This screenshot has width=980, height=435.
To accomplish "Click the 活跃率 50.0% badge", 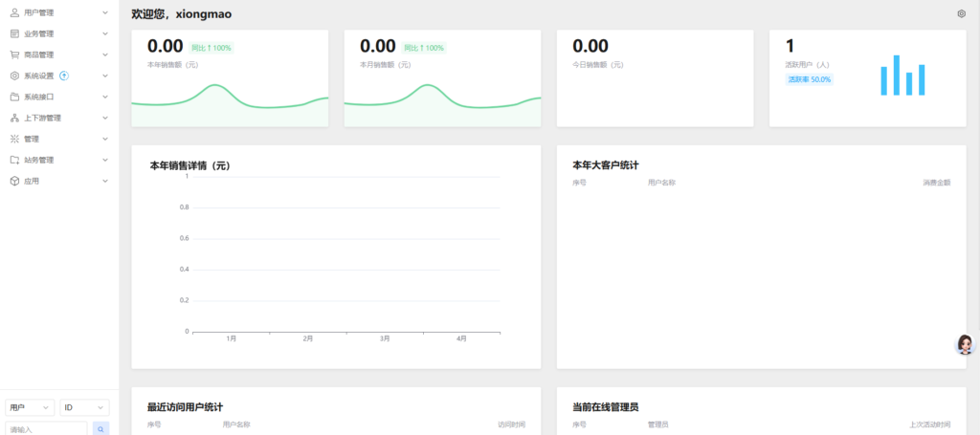I will [x=809, y=79].
